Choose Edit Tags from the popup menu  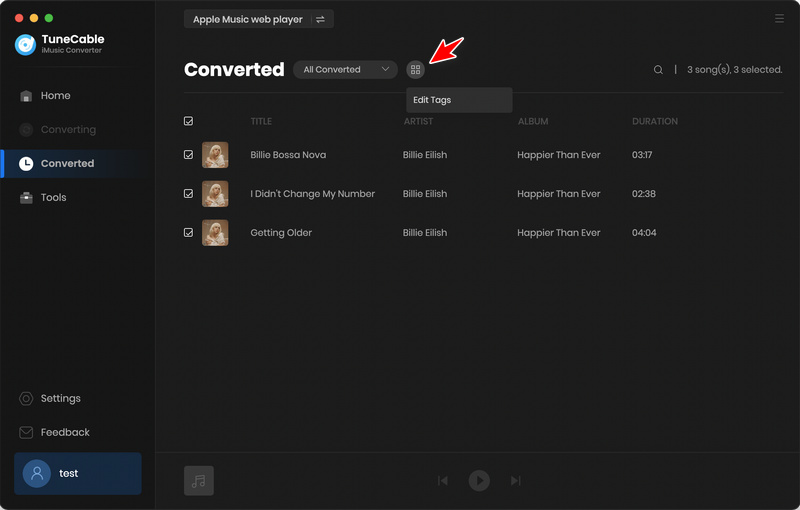point(459,100)
